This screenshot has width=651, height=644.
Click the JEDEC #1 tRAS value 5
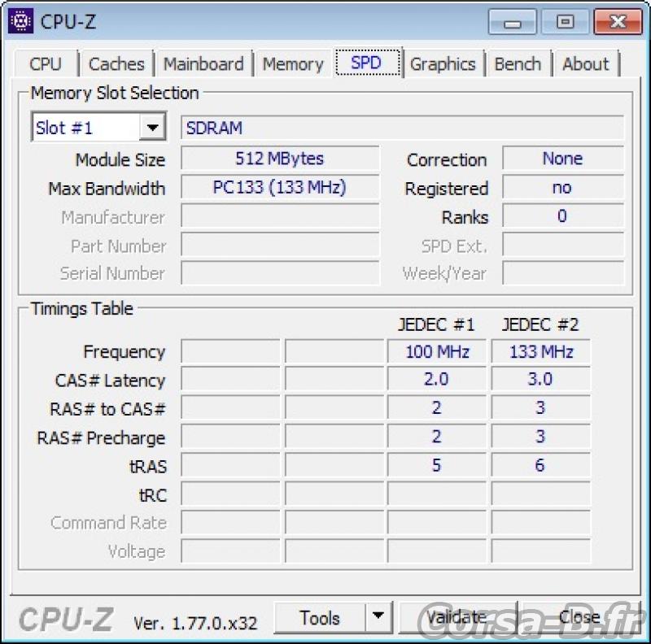click(x=437, y=465)
